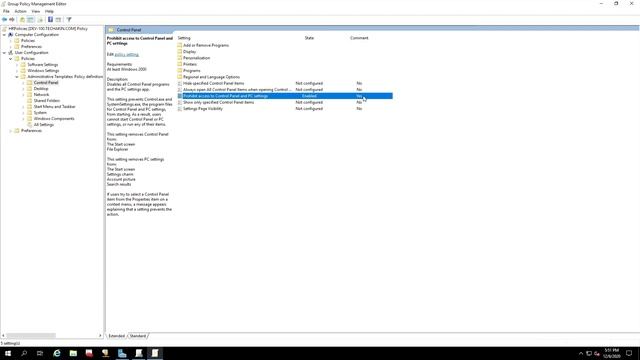Viewport: 640px width, 360px height.
Task: Expand Preferences under Computer Configuration
Action: (x=11, y=47)
